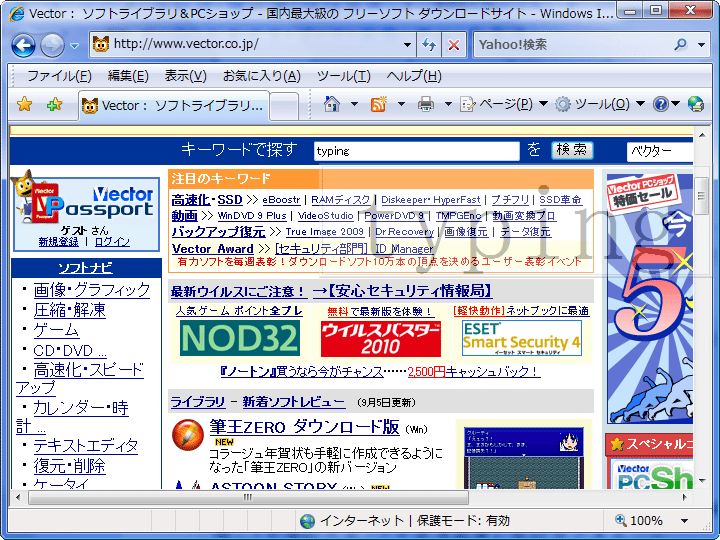Click the Add to Favorites icon
The height and width of the screenshot is (540, 720).
click(x=54, y=105)
